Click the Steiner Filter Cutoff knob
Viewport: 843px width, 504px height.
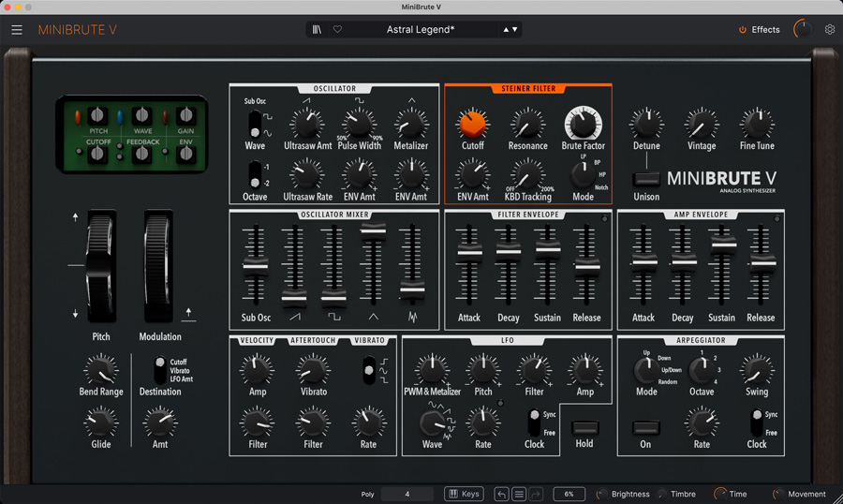[x=472, y=123]
